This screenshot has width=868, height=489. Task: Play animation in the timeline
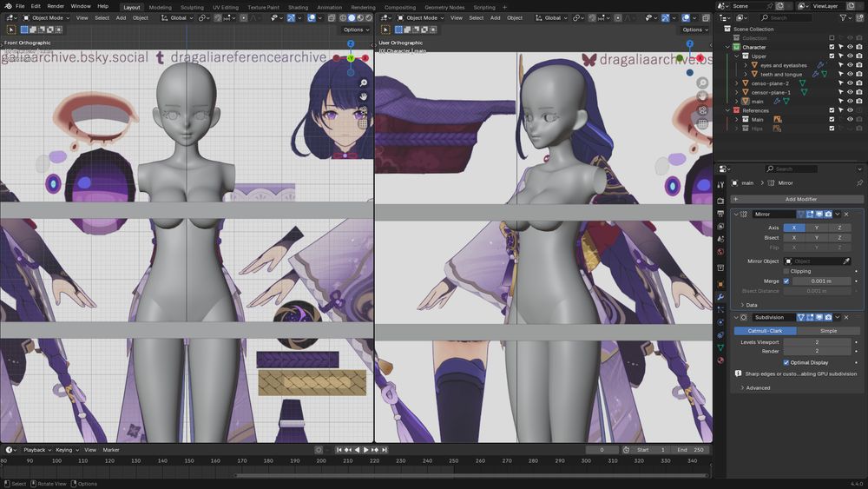(366, 450)
